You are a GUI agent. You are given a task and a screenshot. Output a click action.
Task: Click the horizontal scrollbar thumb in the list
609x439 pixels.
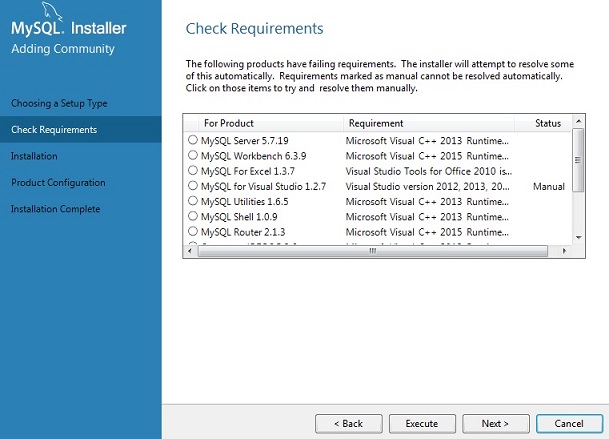point(373,251)
